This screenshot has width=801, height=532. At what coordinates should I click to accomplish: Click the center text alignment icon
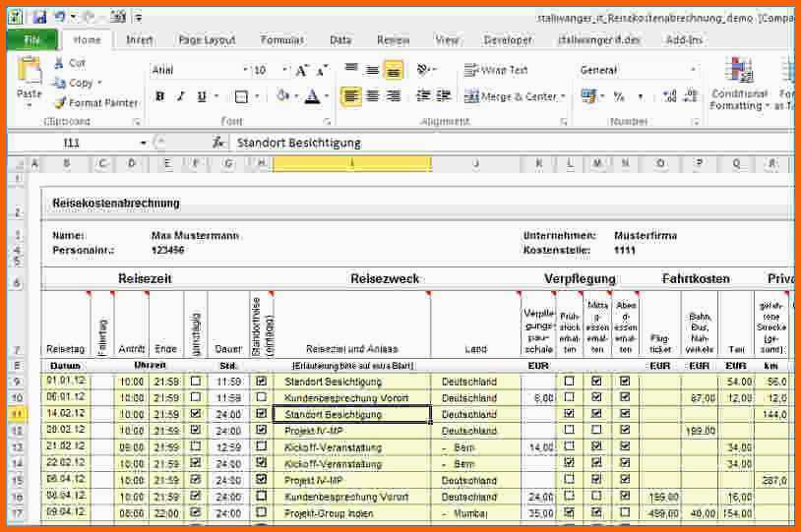tap(373, 96)
